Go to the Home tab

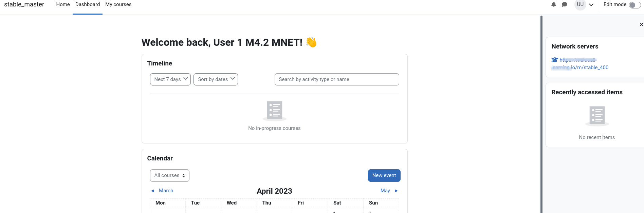[x=63, y=4]
